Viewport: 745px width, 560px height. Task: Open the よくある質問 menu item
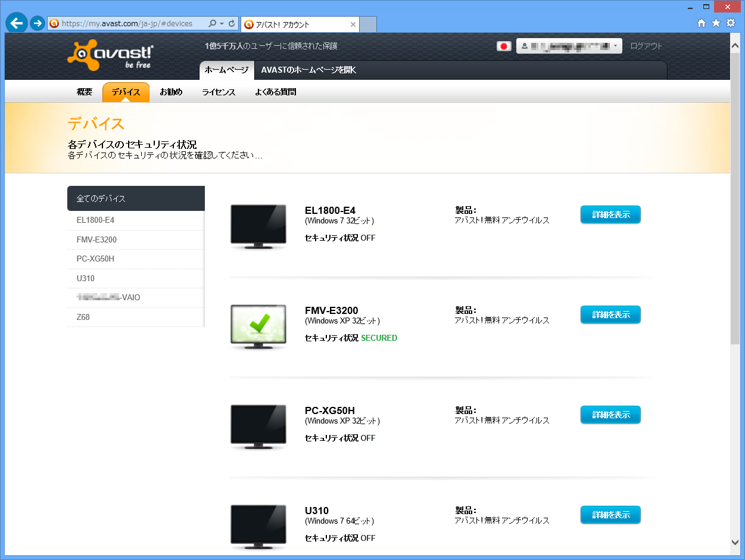click(275, 92)
